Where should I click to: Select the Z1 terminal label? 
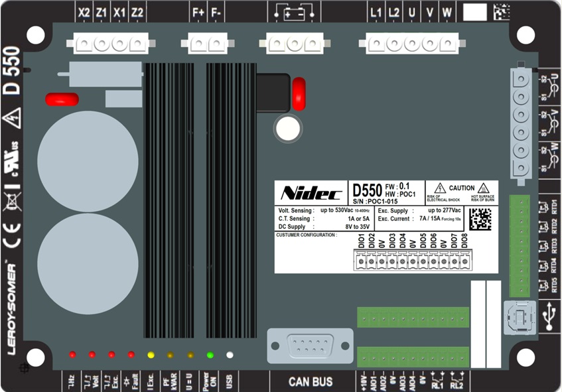pos(102,13)
